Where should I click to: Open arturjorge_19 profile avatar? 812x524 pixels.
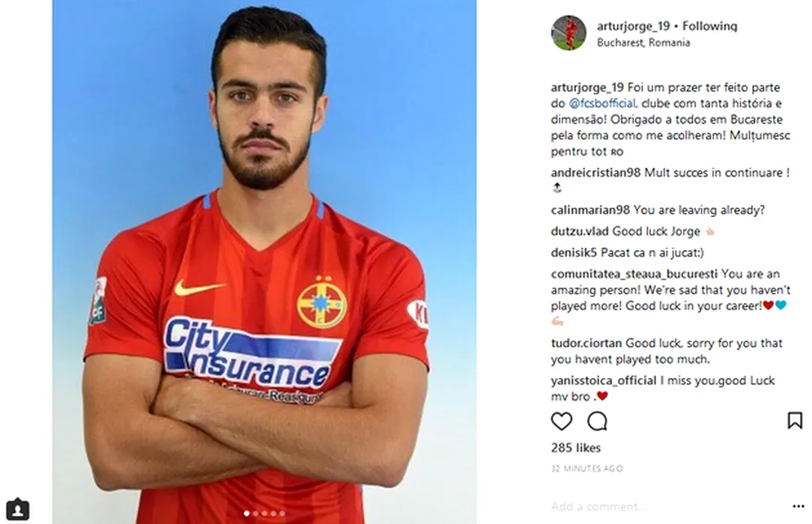tap(569, 33)
